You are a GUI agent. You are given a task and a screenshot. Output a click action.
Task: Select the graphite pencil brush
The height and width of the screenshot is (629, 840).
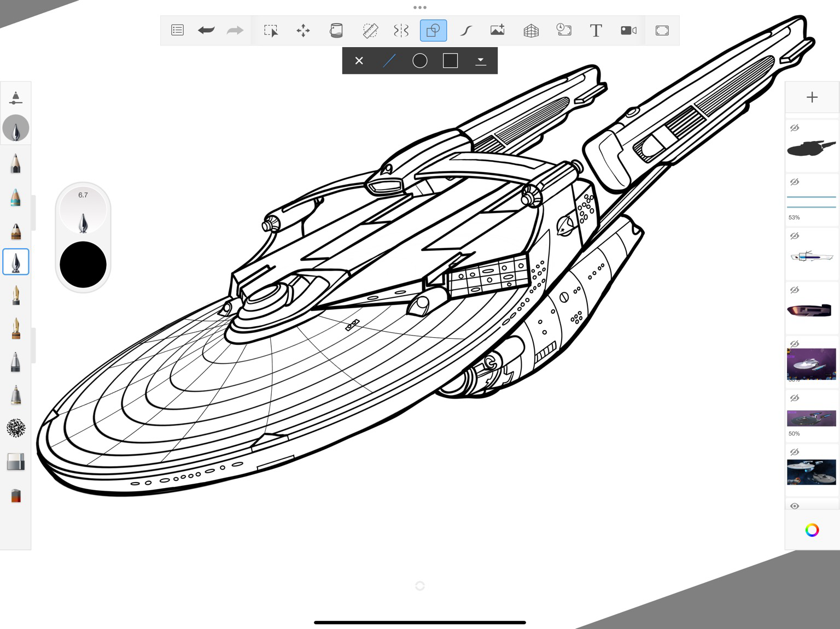point(16,163)
